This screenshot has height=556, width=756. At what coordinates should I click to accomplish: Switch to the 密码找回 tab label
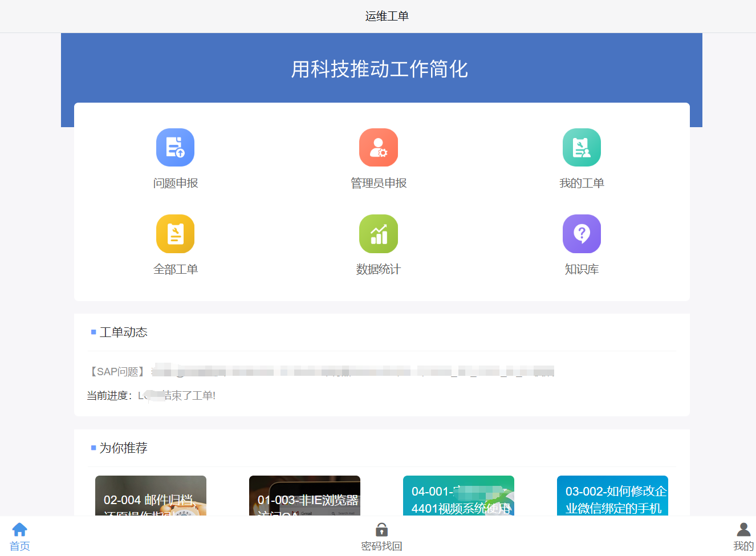[381, 546]
